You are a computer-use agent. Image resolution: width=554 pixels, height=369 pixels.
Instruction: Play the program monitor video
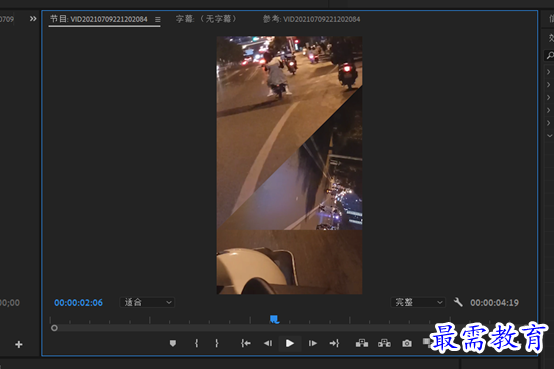click(x=290, y=343)
